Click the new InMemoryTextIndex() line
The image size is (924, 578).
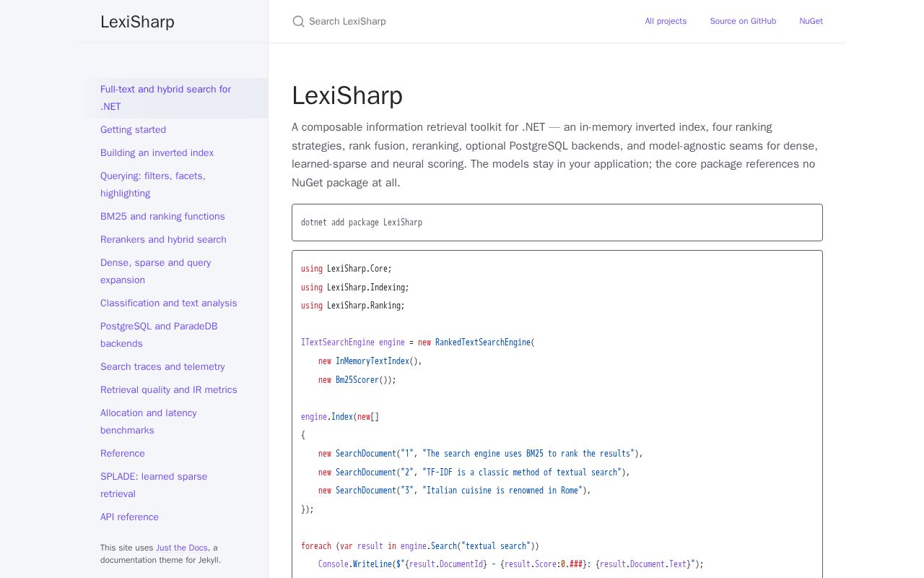click(x=370, y=361)
